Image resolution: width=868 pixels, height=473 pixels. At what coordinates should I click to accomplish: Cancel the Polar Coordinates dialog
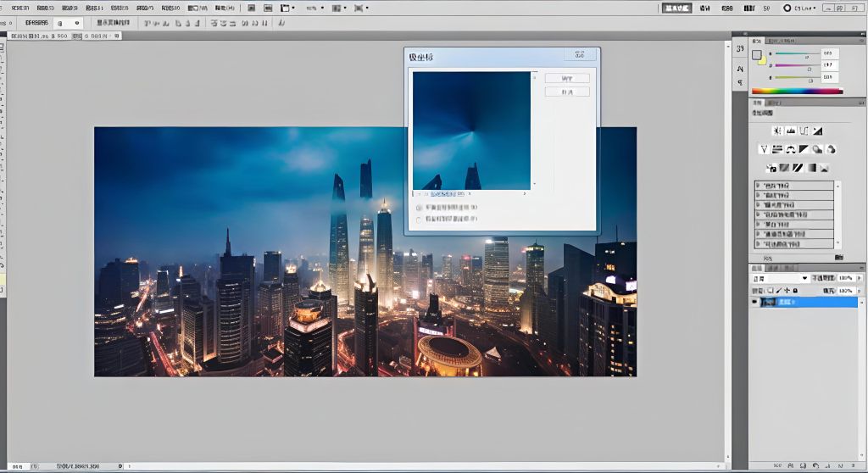coord(567,92)
